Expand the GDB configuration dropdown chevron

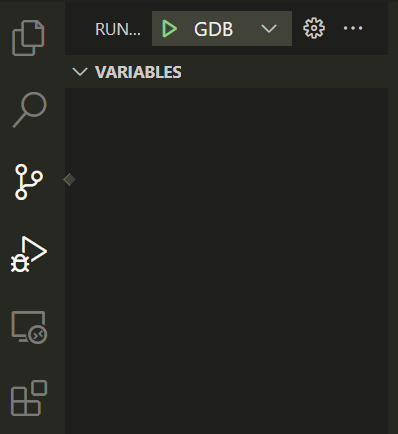(x=269, y=29)
